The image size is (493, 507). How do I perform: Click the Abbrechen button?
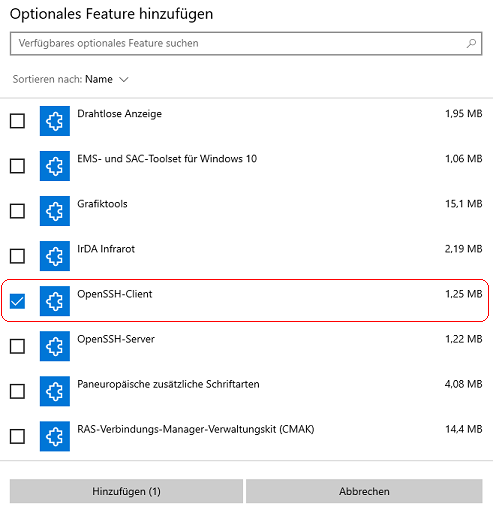(x=364, y=491)
